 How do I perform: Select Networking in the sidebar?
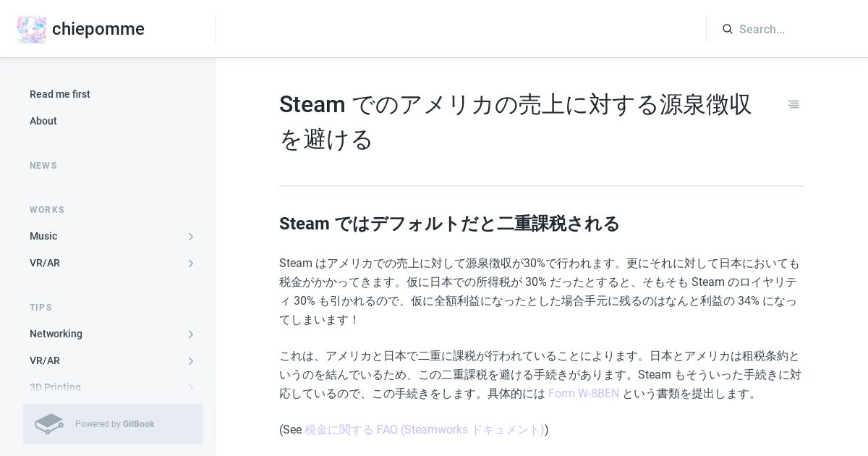pyautogui.click(x=56, y=334)
